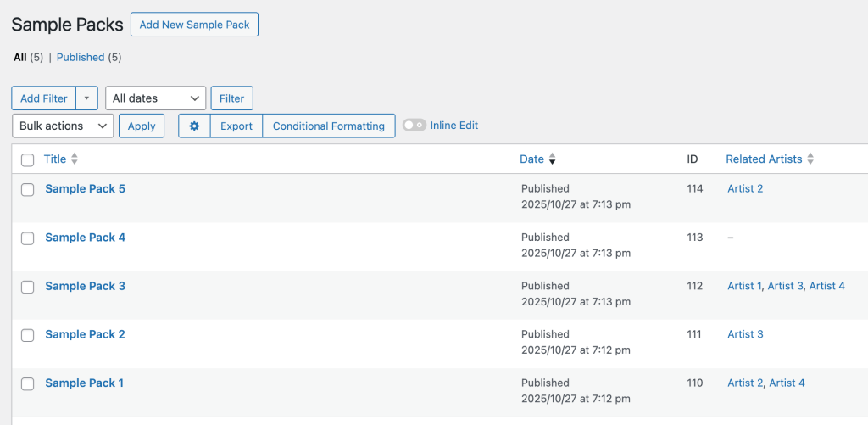Open the Bulk actions dropdown
The width and height of the screenshot is (868, 425).
pos(63,126)
